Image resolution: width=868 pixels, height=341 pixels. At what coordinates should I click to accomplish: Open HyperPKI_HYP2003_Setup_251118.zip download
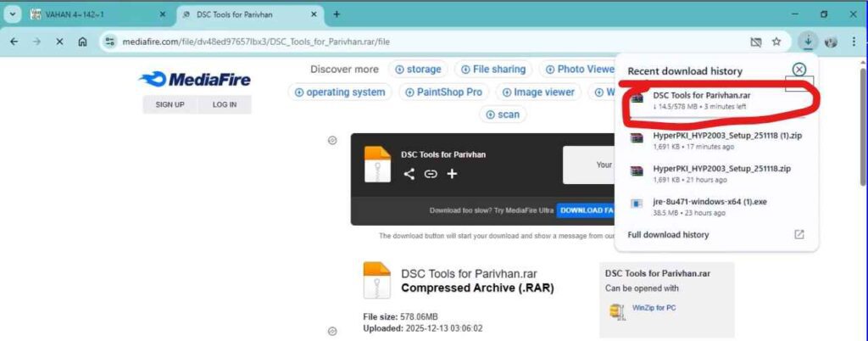tap(717, 174)
